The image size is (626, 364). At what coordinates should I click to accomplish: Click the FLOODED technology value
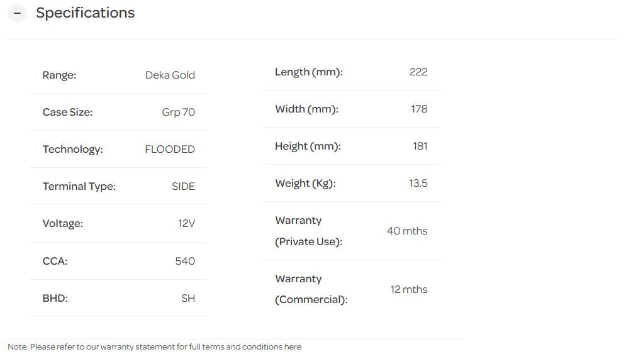click(170, 149)
